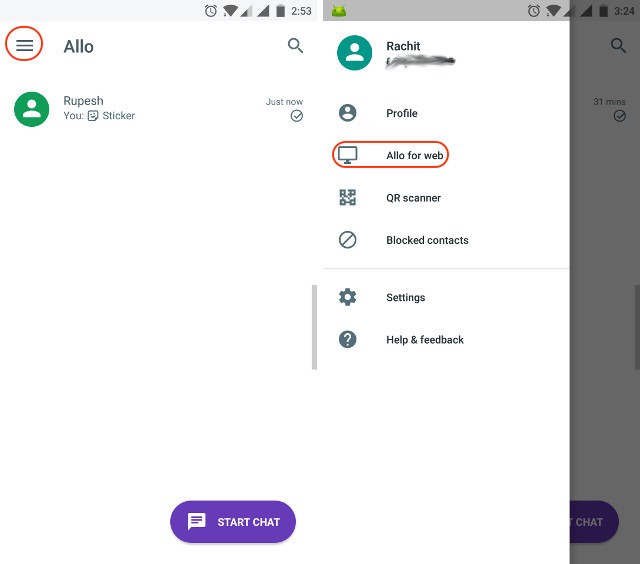Click the Settings gear icon

point(347,297)
